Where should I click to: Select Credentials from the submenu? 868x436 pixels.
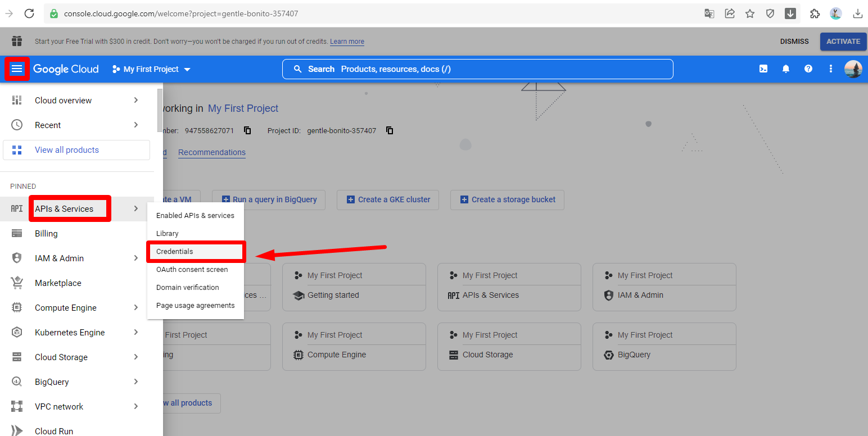pyautogui.click(x=175, y=252)
